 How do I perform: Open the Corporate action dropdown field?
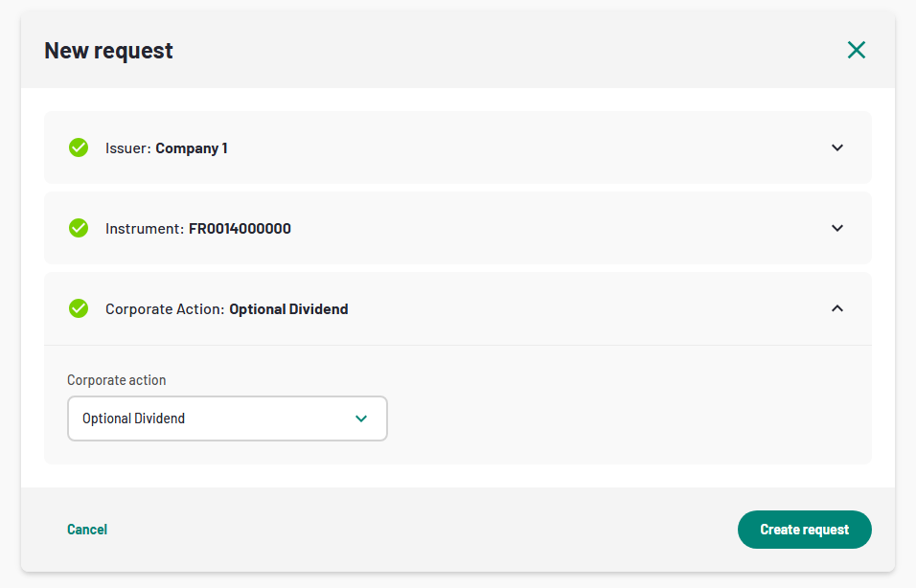click(227, 418)
